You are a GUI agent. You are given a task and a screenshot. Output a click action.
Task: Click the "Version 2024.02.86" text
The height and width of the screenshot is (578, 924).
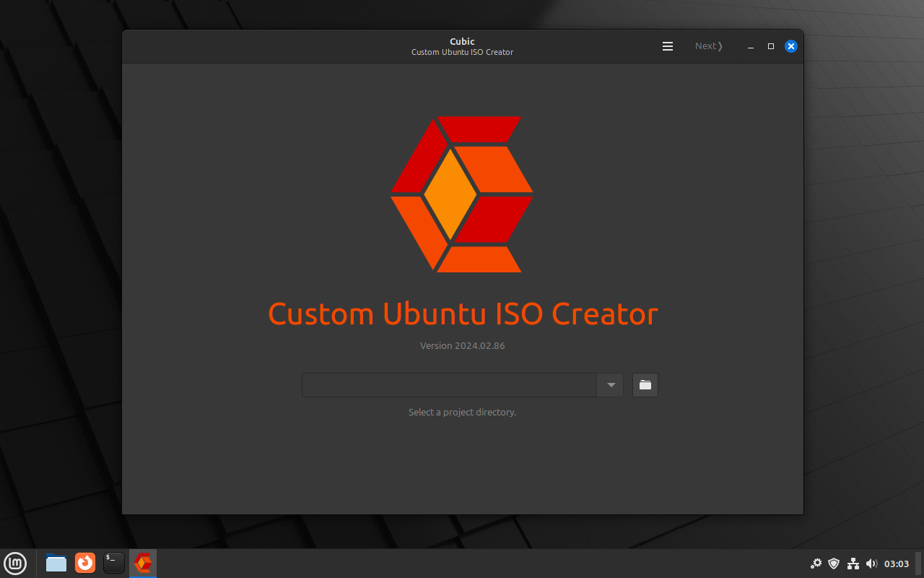[x=463, y=345]
